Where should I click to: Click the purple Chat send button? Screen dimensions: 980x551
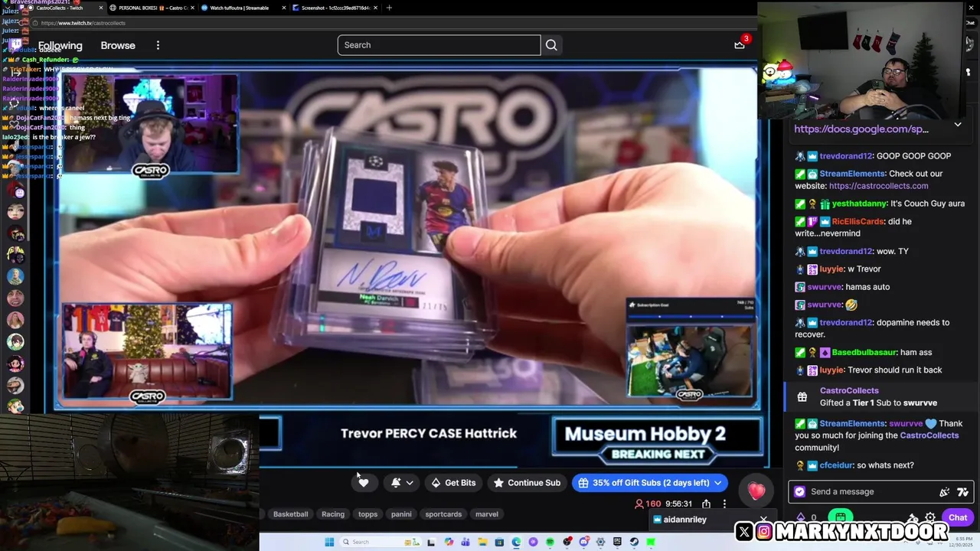(x=958, y=518)
